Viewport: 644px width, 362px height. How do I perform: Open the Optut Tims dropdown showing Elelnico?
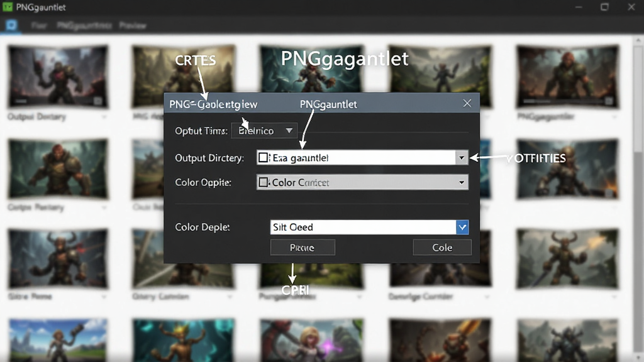[264, 131]
